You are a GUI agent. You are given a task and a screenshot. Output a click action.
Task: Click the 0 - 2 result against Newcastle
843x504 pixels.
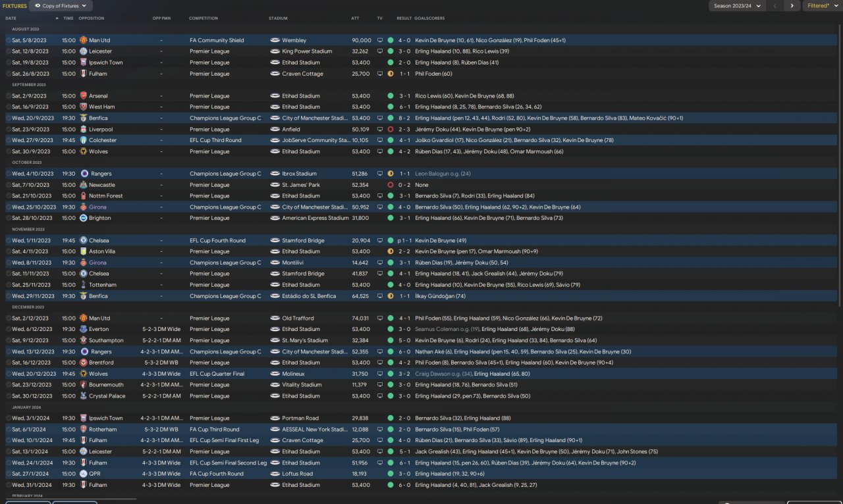pyautogui.click(x=404, y=185)
